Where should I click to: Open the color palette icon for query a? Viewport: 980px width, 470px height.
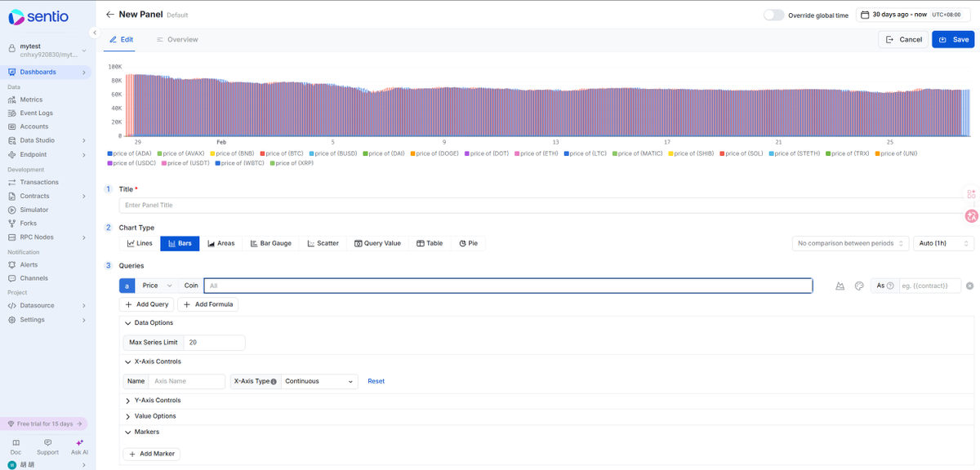click(x=859, y=286)
